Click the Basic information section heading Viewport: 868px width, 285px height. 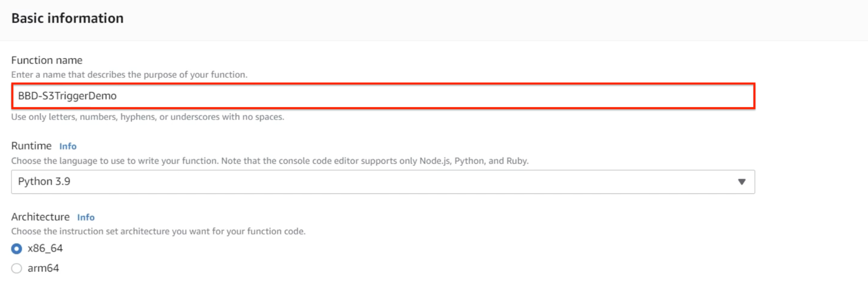click(67, 18)
